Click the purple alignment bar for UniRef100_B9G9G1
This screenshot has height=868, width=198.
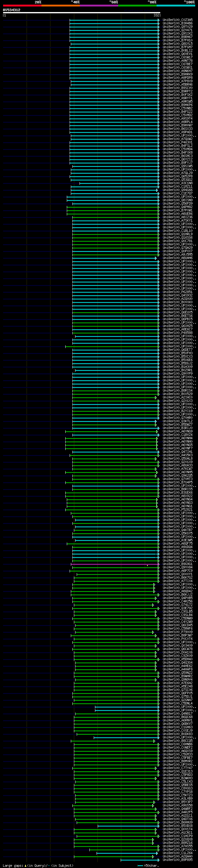click(115, 564)
